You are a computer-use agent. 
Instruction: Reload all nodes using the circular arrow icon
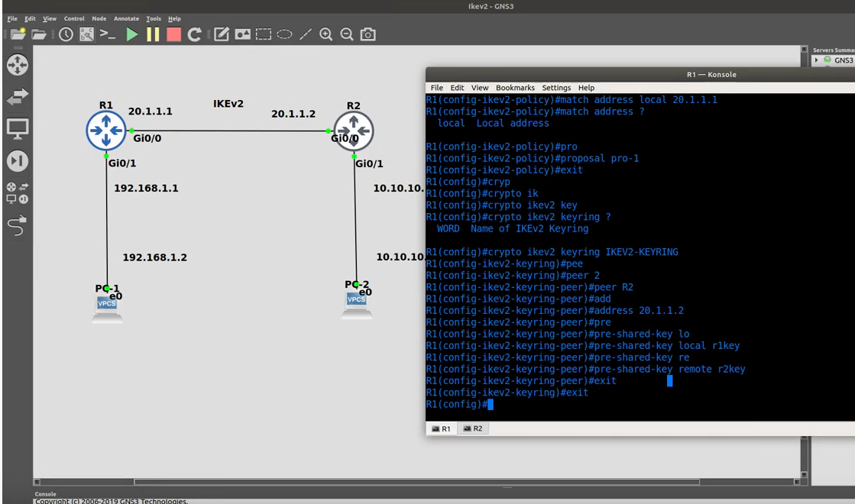(195, 34)
